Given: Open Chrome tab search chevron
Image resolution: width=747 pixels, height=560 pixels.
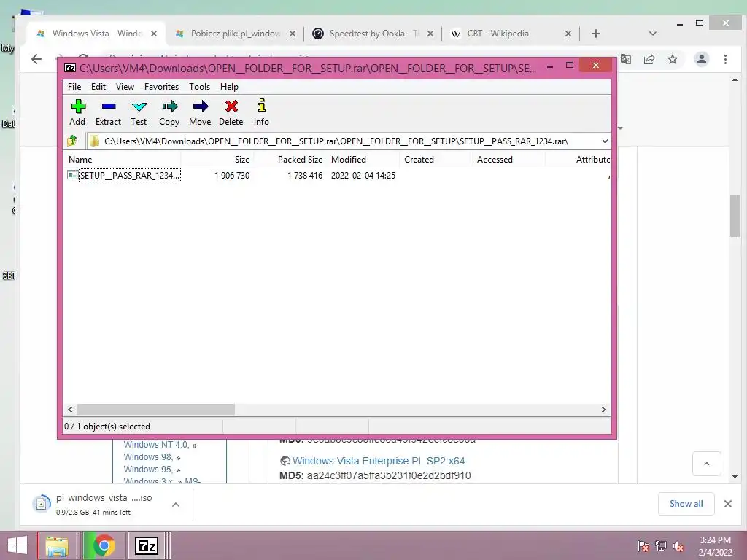Looking at the screenshot, I should point(653,34).
